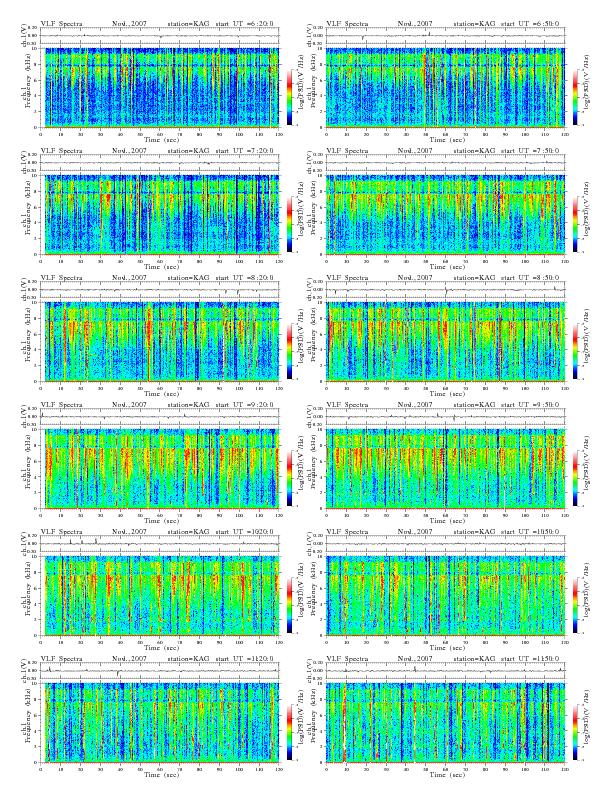
Task: Click the ch.1 waveform strip above the 7:20:0 spectrogram
Action: [x=160, y=163]
